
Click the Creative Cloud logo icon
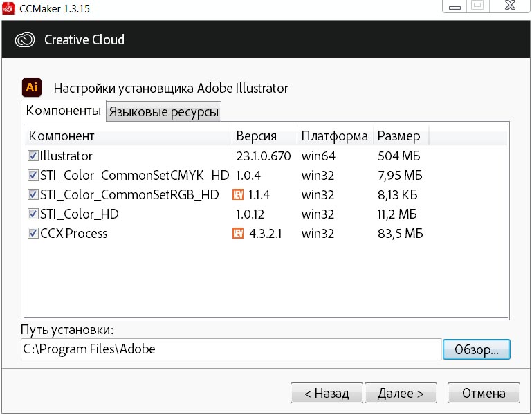click(x=25, y=39)
